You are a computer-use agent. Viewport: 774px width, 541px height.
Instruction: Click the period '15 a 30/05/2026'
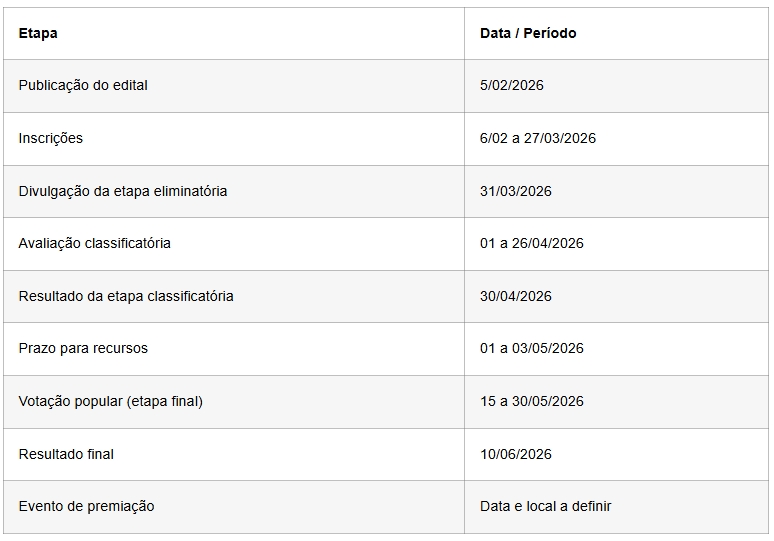coord(532,401)
